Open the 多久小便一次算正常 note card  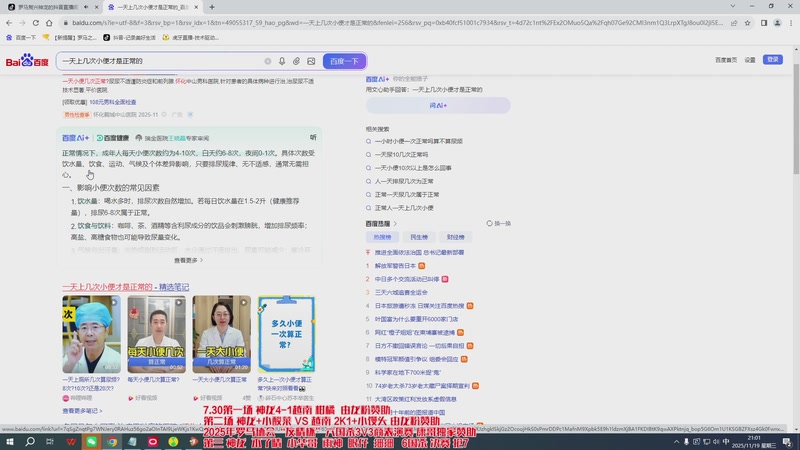pos(286,334)
